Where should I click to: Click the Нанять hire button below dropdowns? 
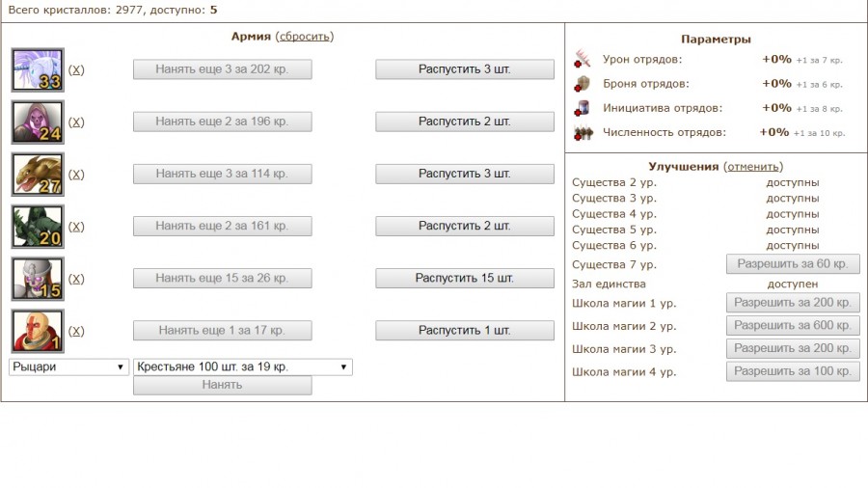[222, 385]
